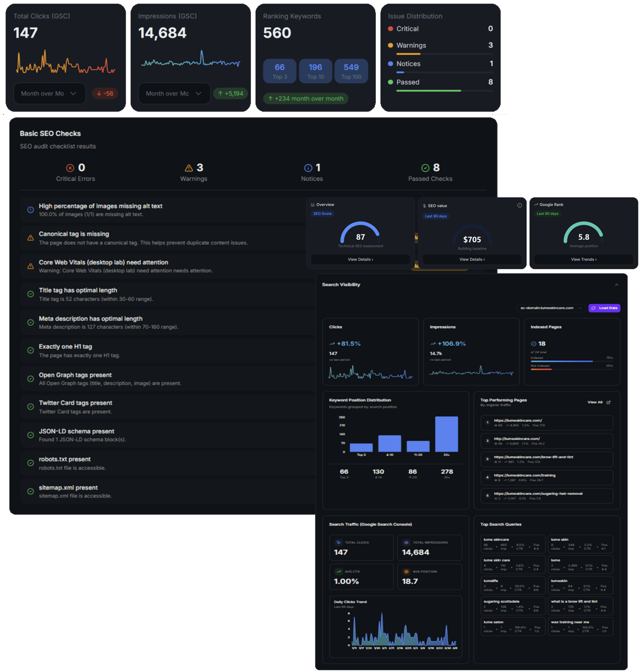The width and height of the screenshot is (643, 672).
Task: Click the Load Data button
Action: coord(604,308)
